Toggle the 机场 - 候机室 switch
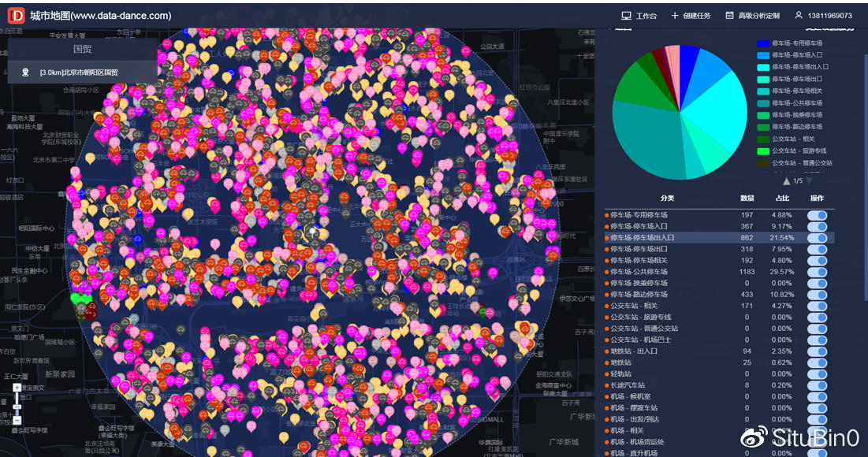The image size is (868, 457). pos(817,396)
